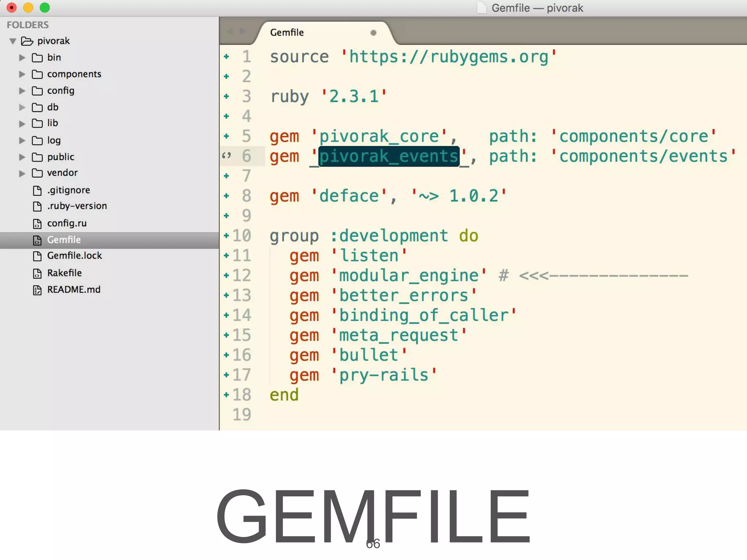Expand the vendor folder arrow
Viewport: 747px width, 560px height.
[22, 173]
